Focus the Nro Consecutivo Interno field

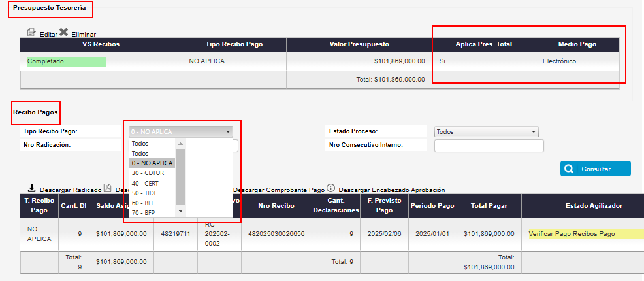tap(489, 146)
